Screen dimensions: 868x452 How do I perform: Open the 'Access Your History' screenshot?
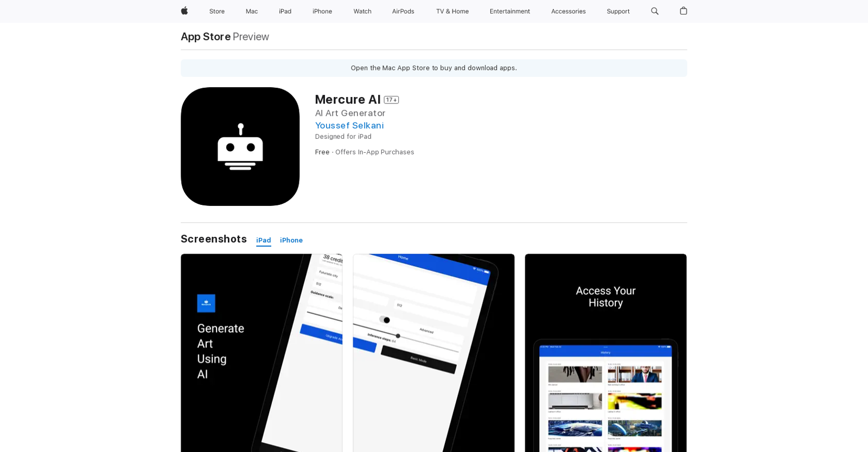[x=605, y=353]
